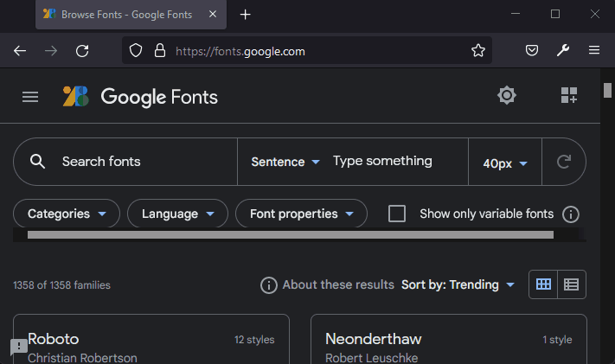615x364 pixels.
Task: Close the Browse Fonts tab
Action: pos(213,15)
